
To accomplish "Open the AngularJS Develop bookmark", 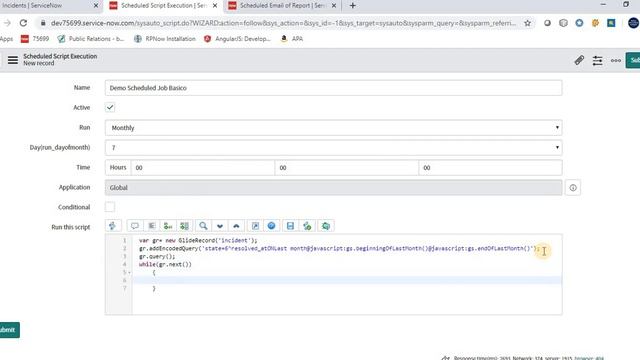I will 237,39.
